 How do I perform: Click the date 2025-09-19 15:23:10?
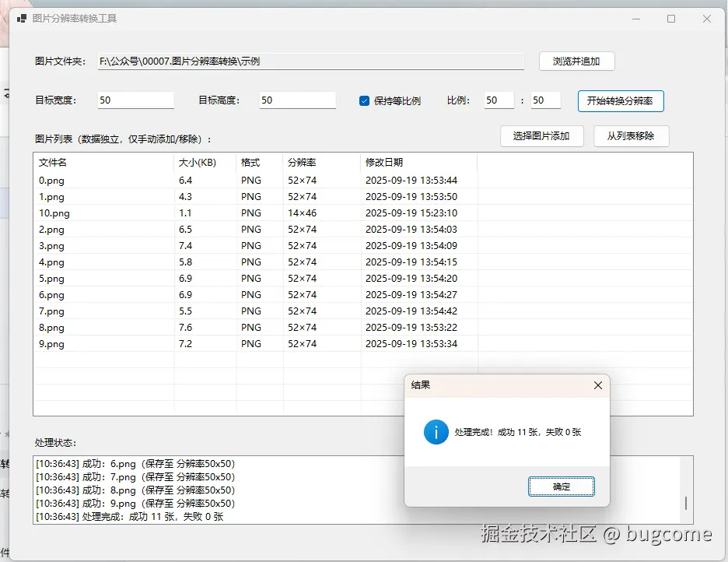click(x=411, y=213)
